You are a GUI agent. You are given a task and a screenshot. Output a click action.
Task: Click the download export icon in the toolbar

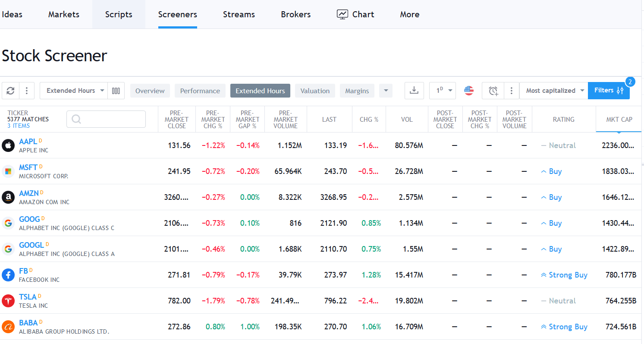pos(414,90)
